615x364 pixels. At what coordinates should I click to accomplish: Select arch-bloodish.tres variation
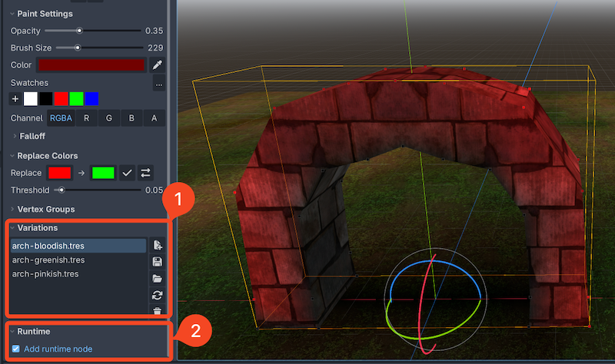click(78, 246)
